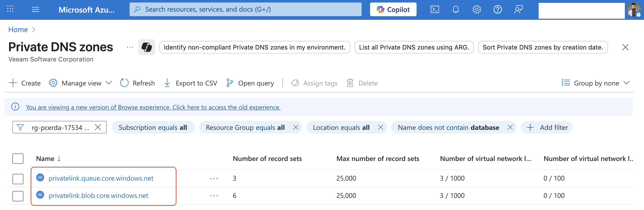Click 'Identify non-compliant Private DNS zones' suggestion
644x210 pixels.
click(x=254, y=47)
